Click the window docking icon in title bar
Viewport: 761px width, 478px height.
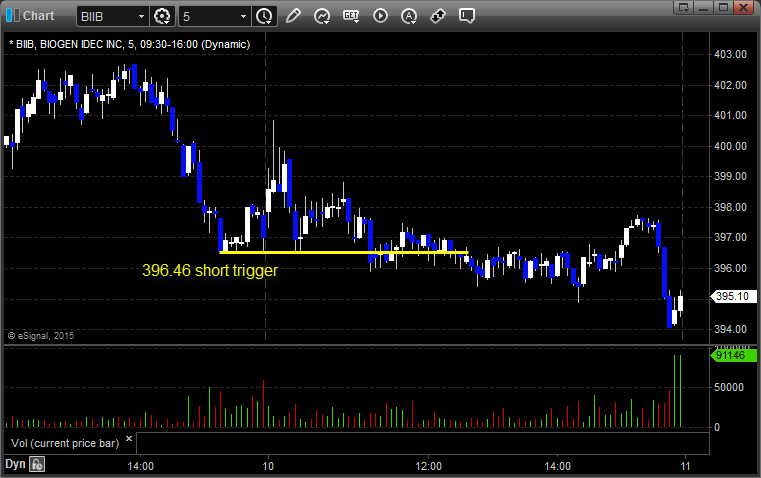[684, 7]
